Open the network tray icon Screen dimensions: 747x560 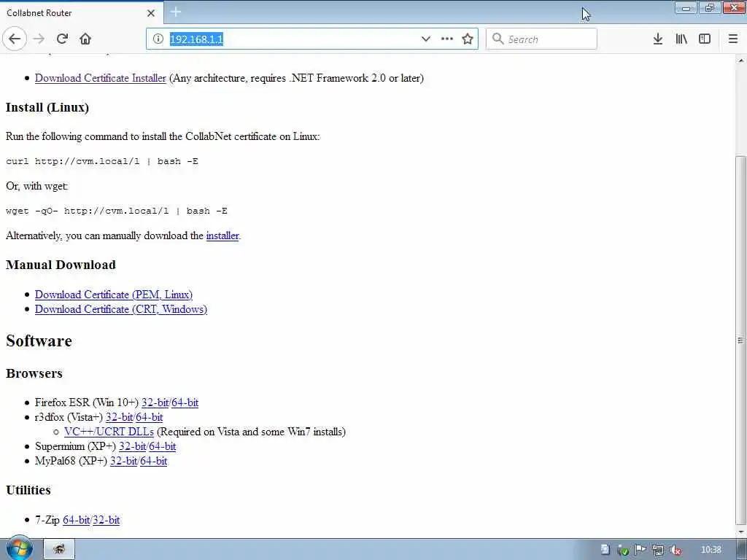[658, 550]
